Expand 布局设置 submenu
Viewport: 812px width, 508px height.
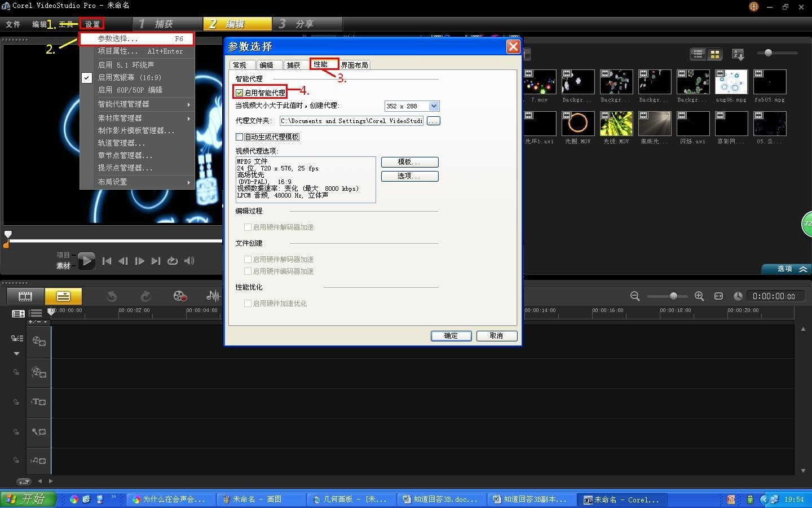[x=137, y=182]
